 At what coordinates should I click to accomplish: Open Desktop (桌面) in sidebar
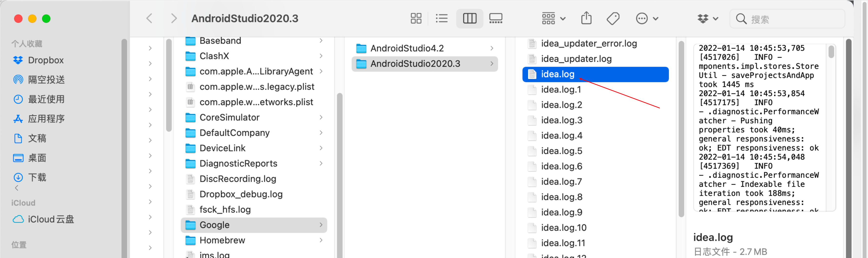30,158
